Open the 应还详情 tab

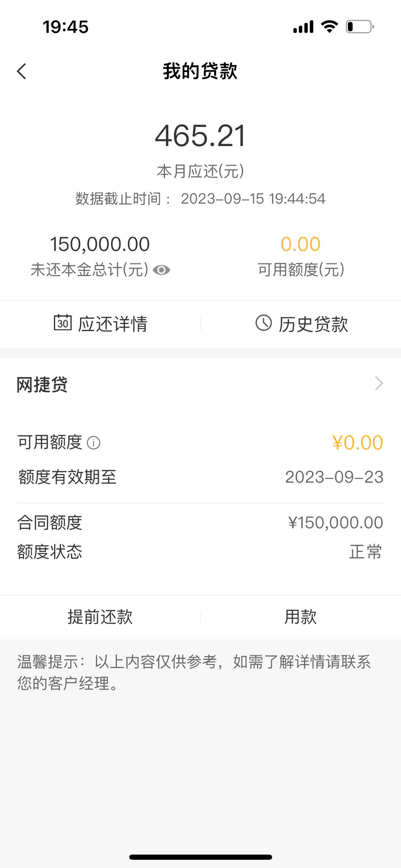100,324
